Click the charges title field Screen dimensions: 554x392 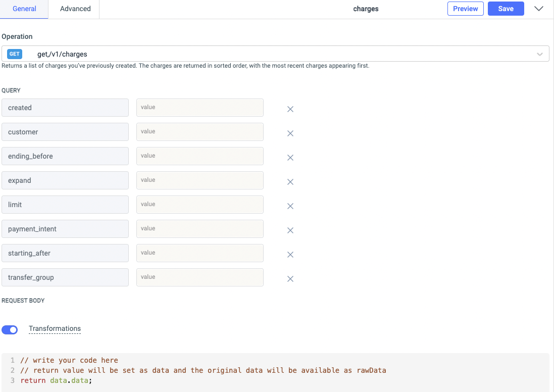point(365,9)
